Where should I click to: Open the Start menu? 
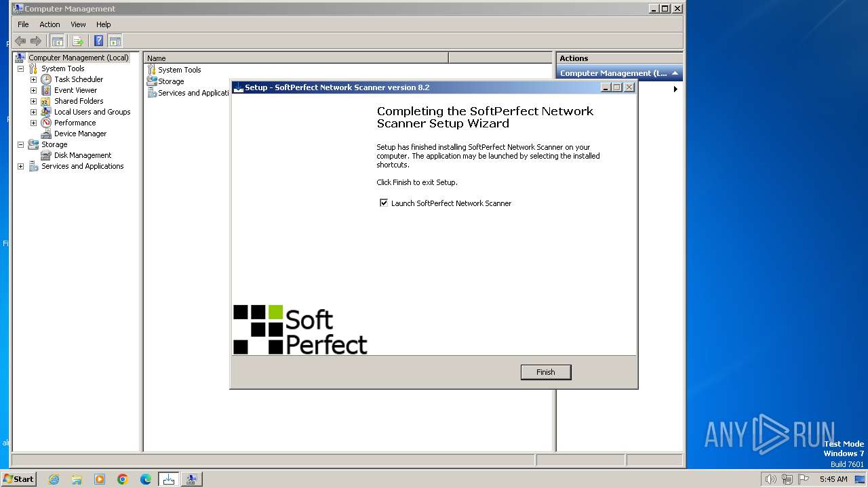point(18,479)
